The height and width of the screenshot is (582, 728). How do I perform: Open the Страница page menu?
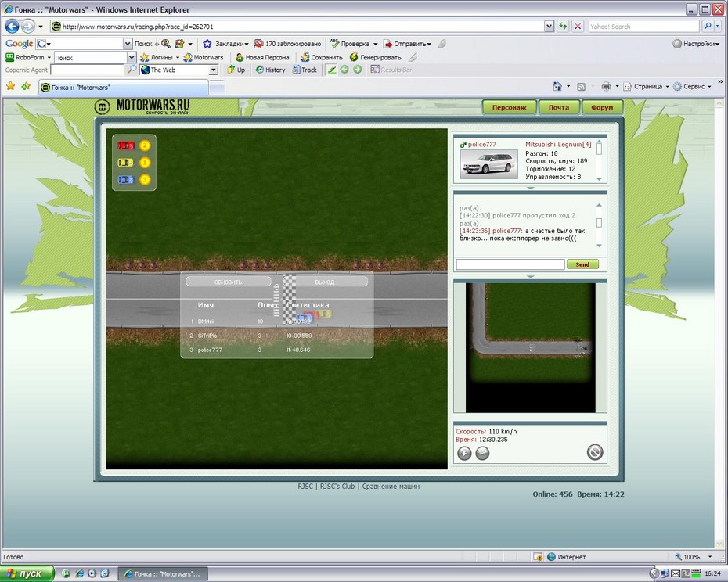coord(646,86)
